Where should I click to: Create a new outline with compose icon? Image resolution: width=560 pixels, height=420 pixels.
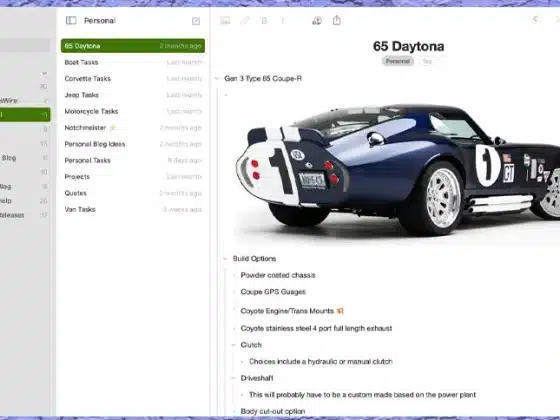(x=196, y=21)
